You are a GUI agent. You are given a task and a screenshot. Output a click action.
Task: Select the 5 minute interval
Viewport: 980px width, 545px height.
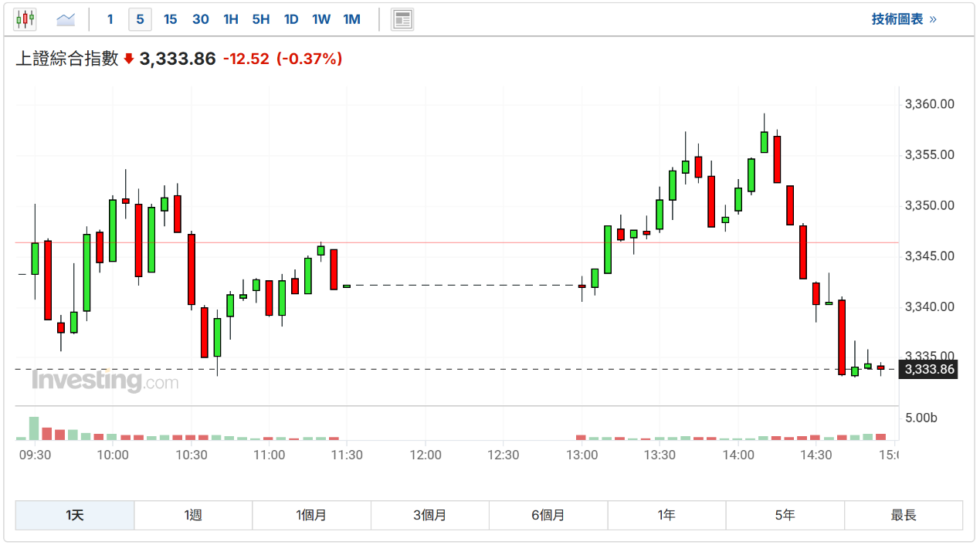click(x=140, y=19)
